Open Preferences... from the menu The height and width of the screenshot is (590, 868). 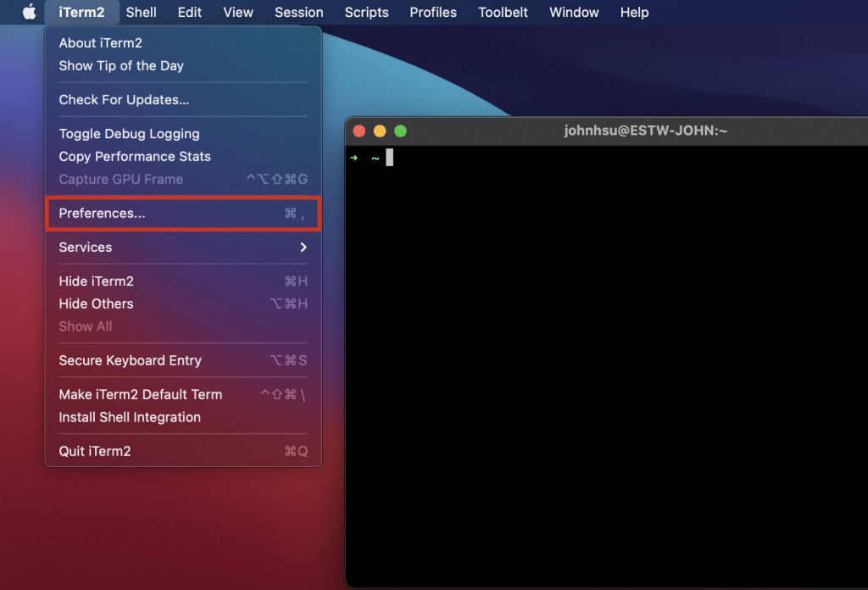click(x=183, y=213)
